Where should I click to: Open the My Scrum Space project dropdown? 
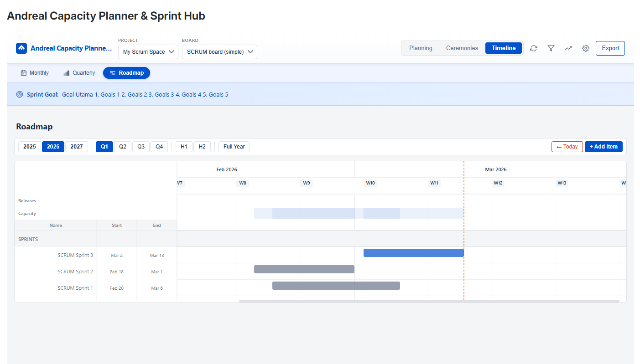(x=148, y=51)
